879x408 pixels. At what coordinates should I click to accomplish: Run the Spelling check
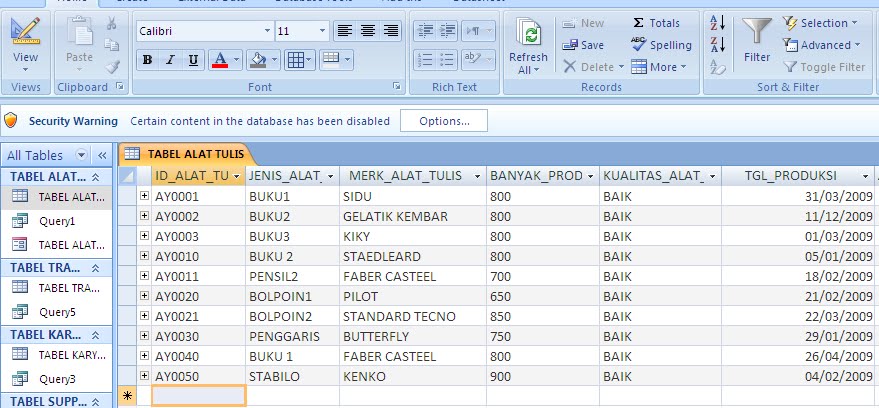[661, 45]
